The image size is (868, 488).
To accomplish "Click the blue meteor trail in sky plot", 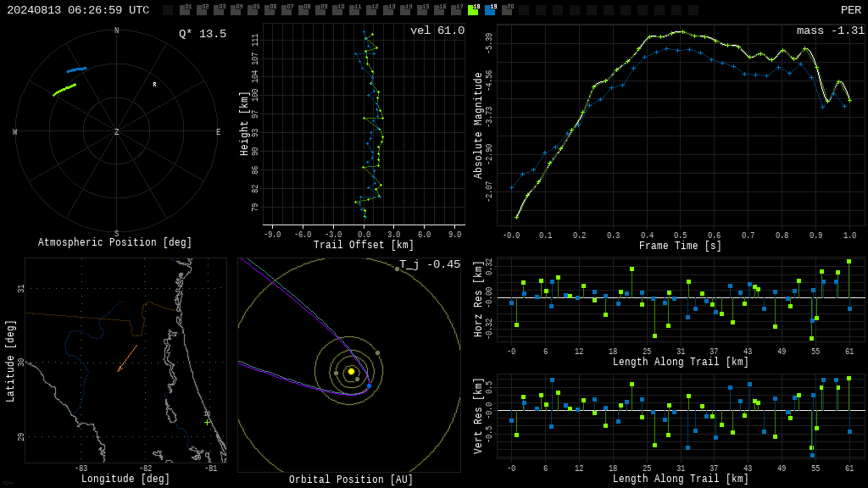I will tap(77, 69).
